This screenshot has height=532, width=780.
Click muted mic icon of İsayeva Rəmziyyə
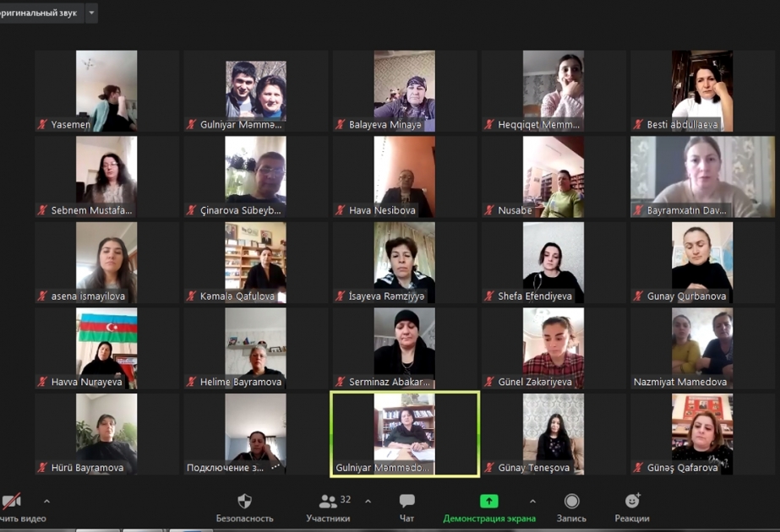pyautogui.click(x=341, y=296)
